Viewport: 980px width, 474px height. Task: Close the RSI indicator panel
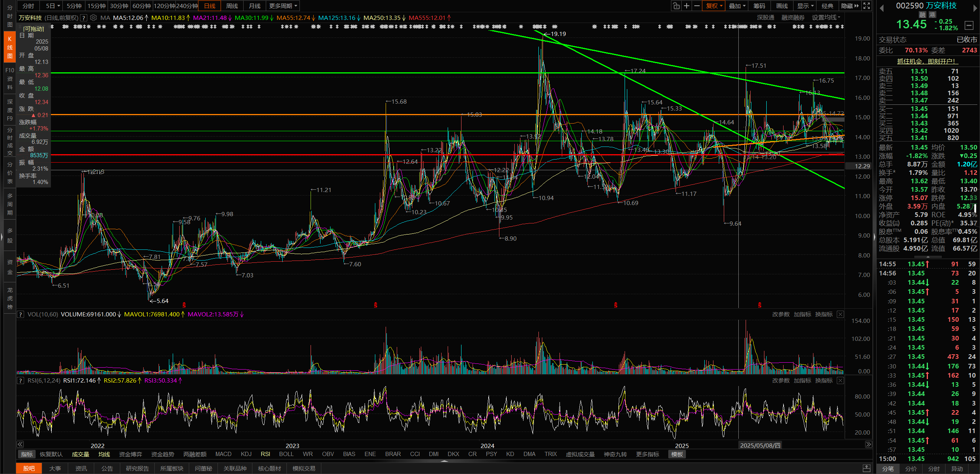840,380
